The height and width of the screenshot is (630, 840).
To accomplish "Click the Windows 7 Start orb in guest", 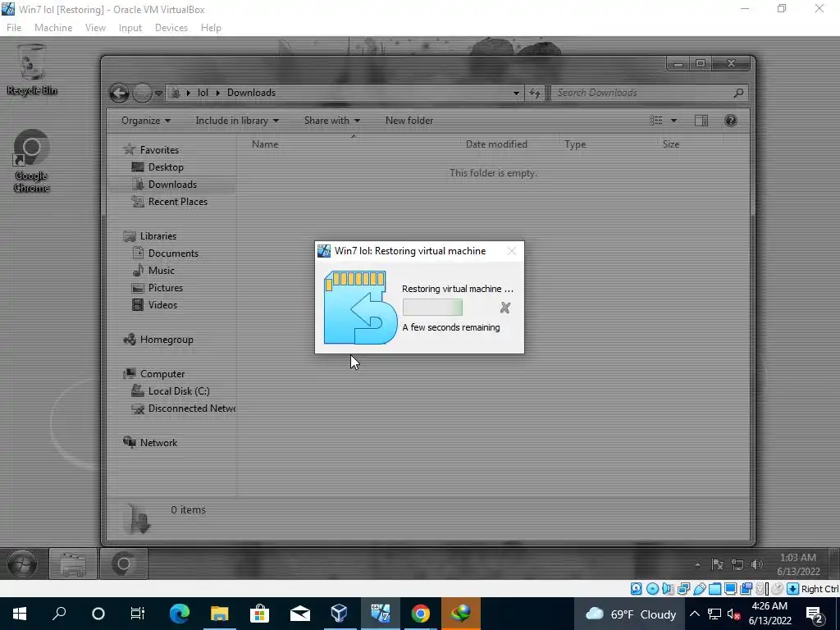I will coord(22,564).
